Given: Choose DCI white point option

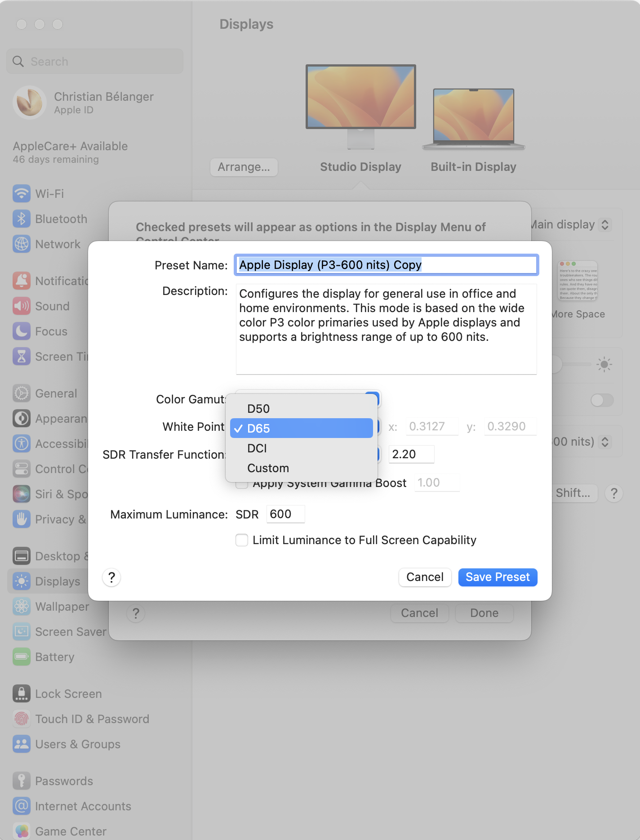Looking at the screenshot, I should 301,448.
